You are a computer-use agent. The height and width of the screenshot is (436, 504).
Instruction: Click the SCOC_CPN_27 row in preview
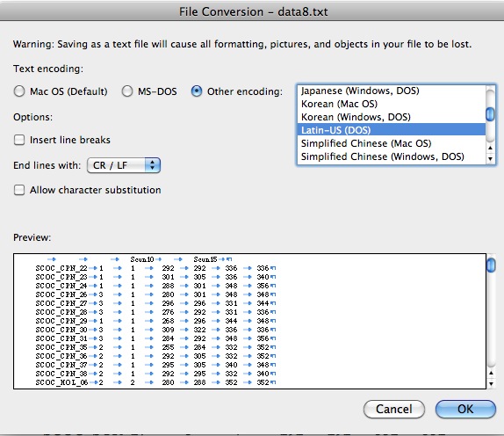pyautogui.click(x=155, y=303)
